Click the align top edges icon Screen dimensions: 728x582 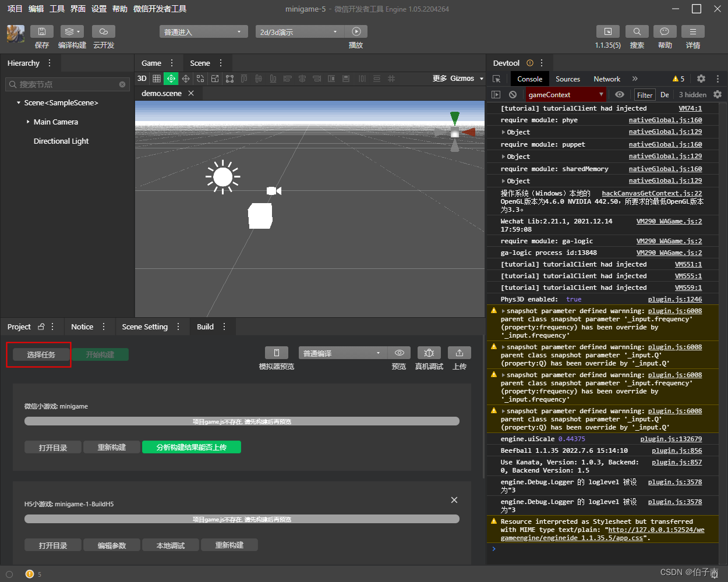(244, 79)
